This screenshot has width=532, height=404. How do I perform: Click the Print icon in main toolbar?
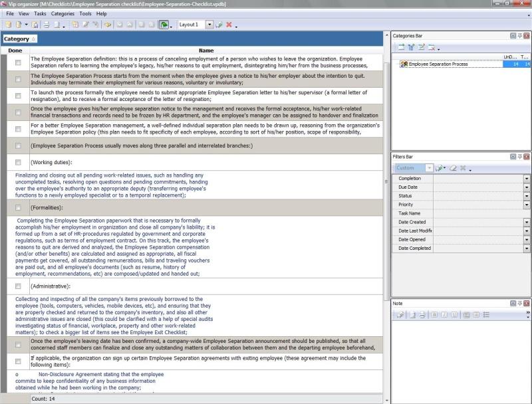click(47, 25)
